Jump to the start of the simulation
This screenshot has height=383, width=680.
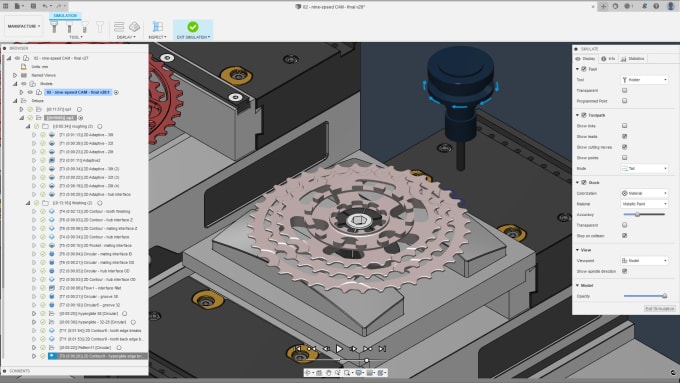tap(298, 349)
